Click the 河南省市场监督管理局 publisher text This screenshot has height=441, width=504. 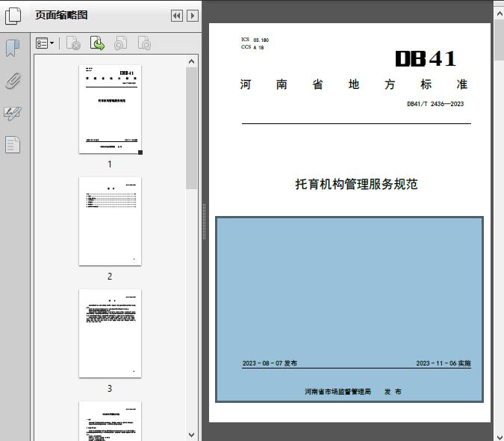coord(337,392)
